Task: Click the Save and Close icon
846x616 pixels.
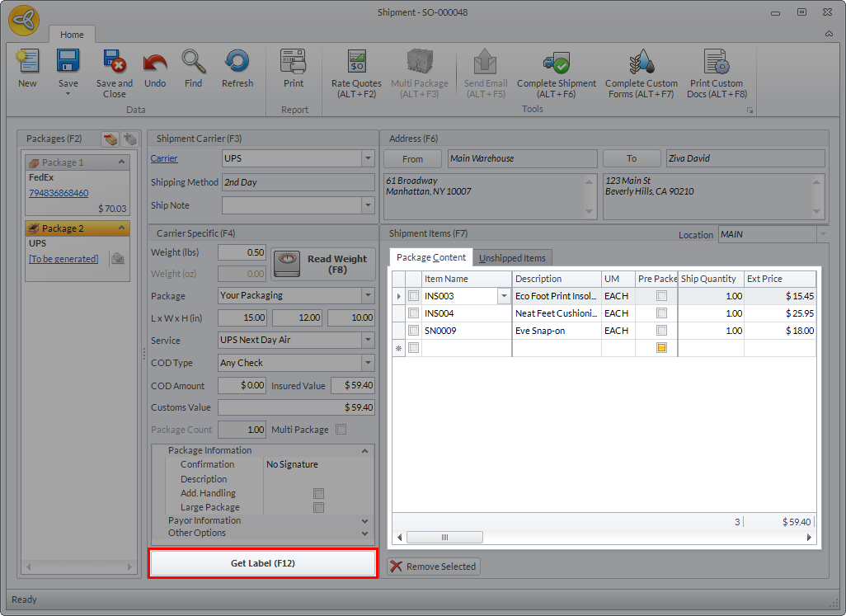Action: click(x=115, y=62)
